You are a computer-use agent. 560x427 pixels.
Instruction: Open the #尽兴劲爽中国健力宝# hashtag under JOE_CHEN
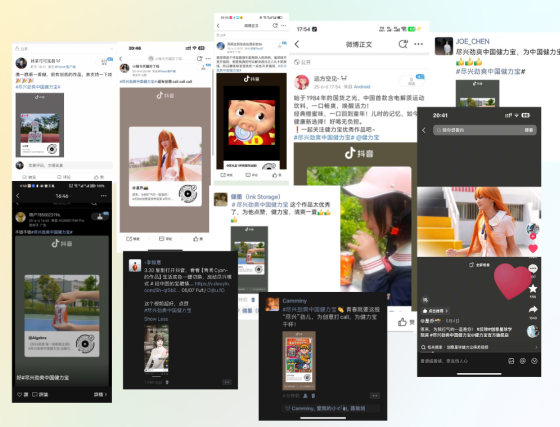pos(490,71)
